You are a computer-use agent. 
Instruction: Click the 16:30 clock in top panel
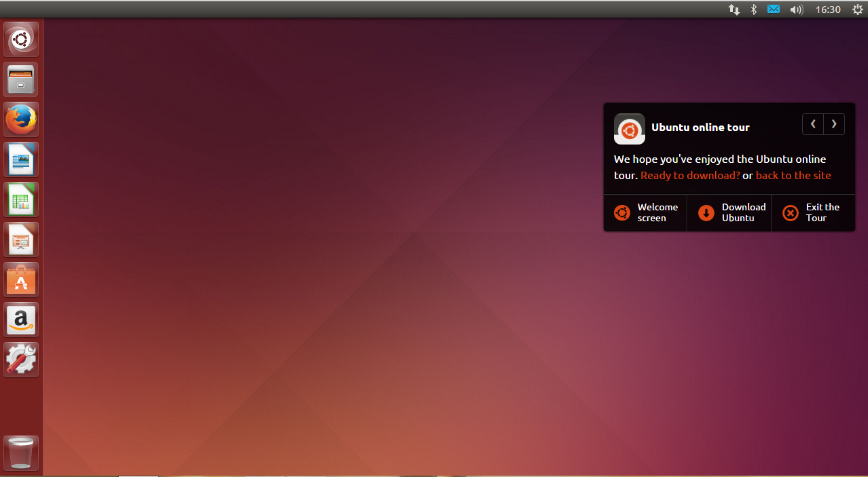pos(828,9)
